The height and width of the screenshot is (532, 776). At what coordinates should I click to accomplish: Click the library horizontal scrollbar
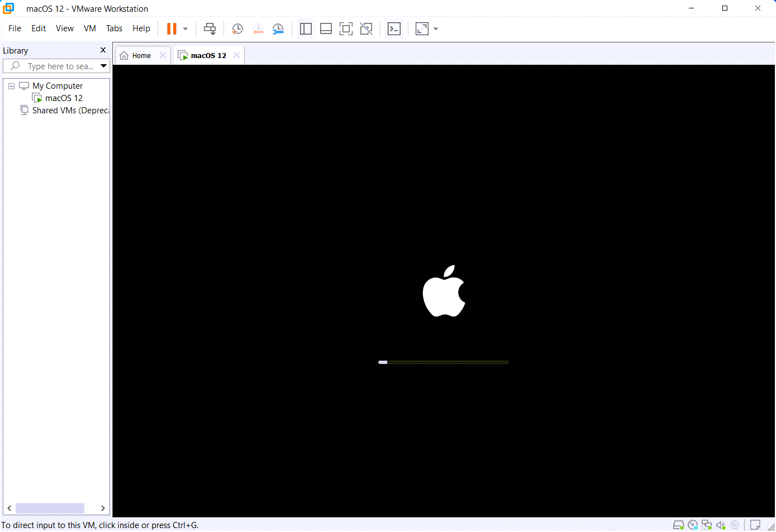coord(50,508)
